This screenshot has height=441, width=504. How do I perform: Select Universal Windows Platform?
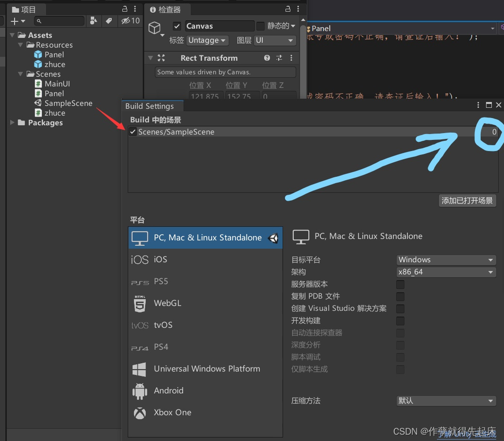(x=205, y=369)
